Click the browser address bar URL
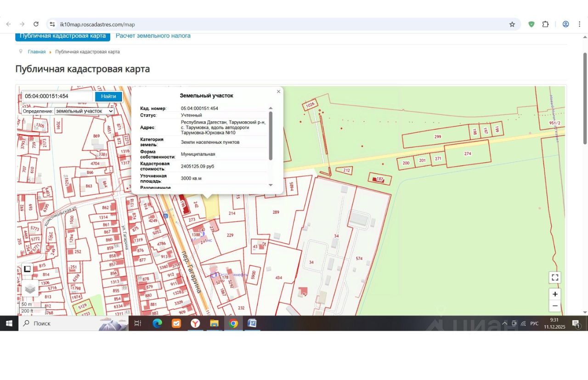 tap(97, 24)
